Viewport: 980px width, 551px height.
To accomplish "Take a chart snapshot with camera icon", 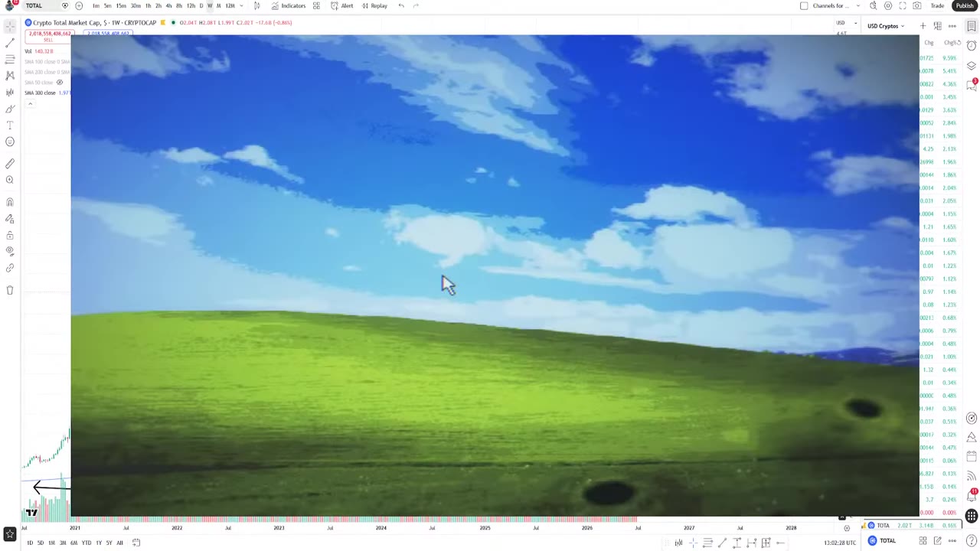I will tap(917, 6).
